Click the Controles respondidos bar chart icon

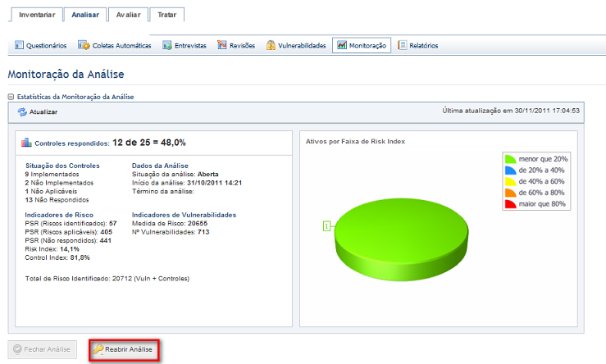click(x=26, y=143)
